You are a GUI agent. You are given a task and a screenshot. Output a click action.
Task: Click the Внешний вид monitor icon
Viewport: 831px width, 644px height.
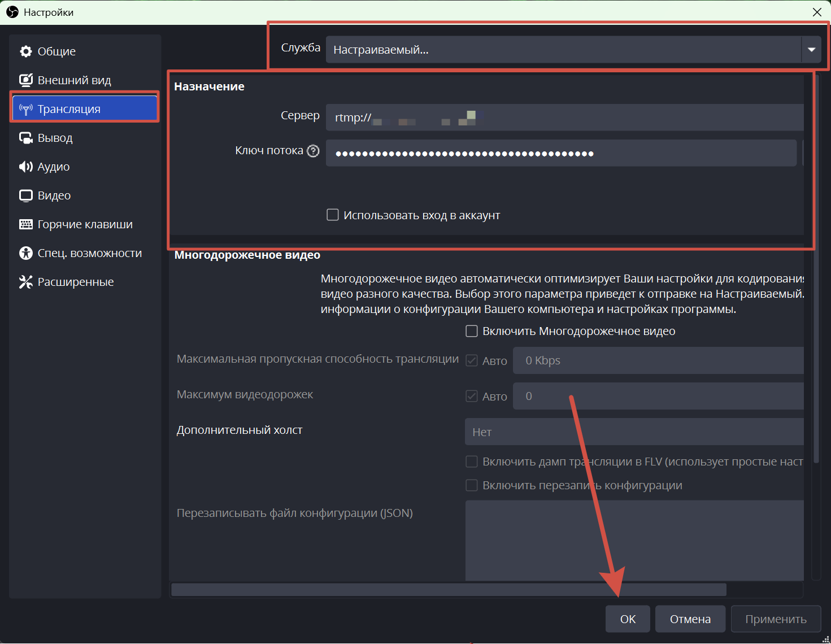(25, 80)
